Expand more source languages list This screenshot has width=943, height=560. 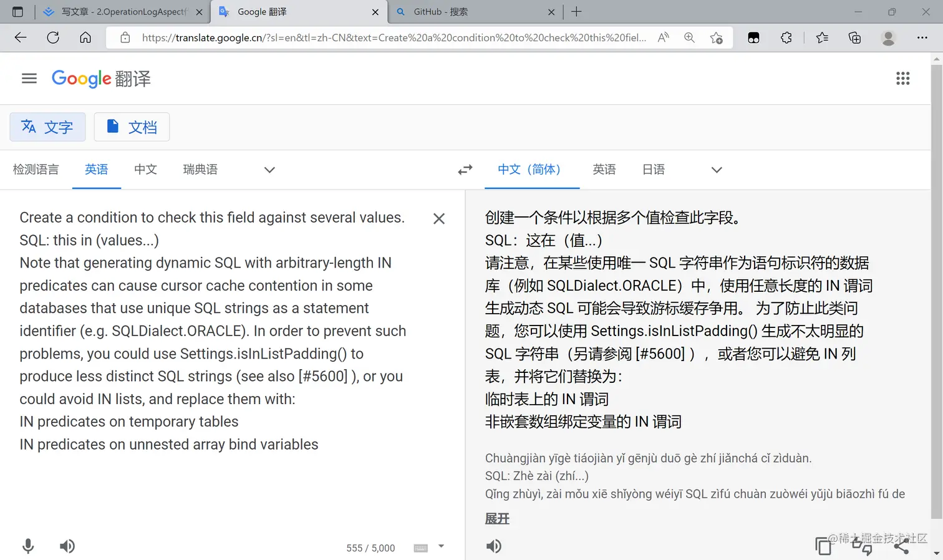pyautogui.click(x=269, y=170)
